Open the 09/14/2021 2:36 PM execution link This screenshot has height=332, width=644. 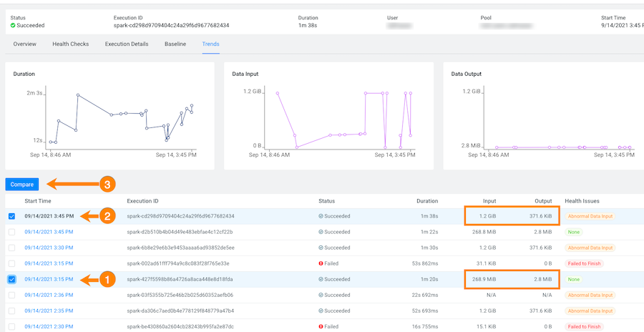(49, 295)
